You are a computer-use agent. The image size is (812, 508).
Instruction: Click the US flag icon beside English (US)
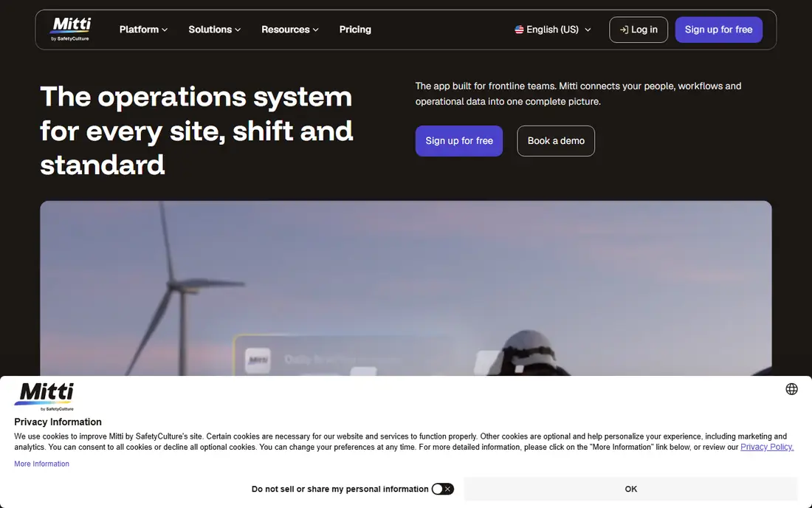[519, 30]
